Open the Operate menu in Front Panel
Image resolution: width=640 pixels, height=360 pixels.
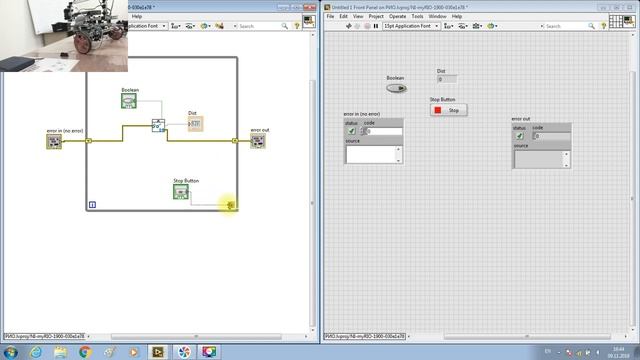(x=397, y=16)
